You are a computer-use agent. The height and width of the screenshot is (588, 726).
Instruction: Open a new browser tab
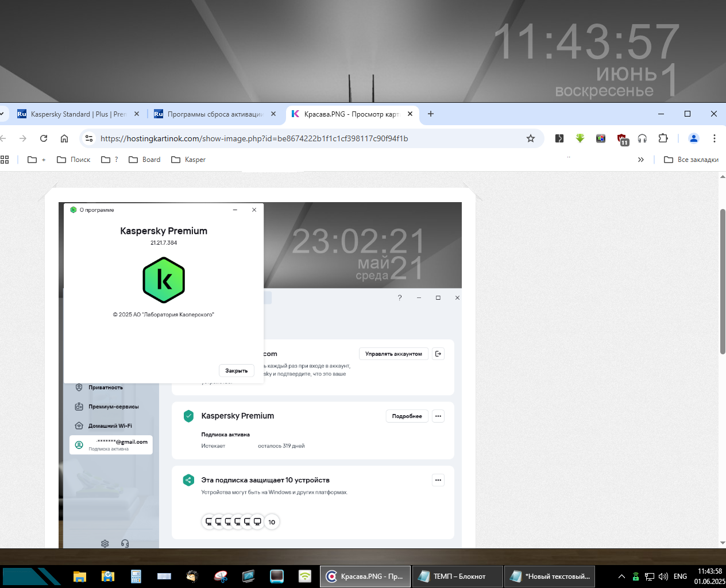coord(431,114)
